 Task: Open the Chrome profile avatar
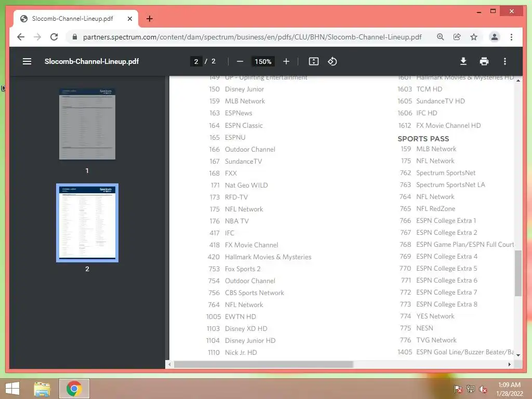click(x=495, y=37)
